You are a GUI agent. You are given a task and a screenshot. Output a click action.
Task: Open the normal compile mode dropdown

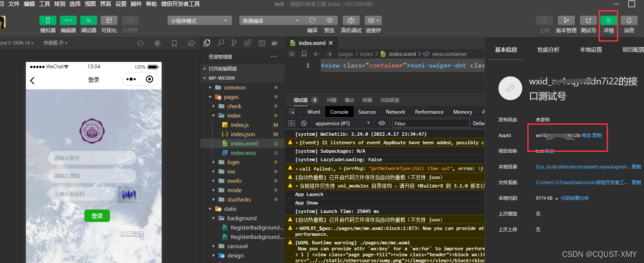coord(271,20)
